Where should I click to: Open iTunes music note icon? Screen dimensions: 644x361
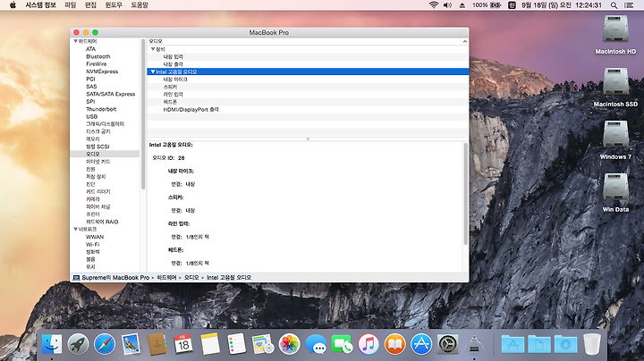click(x=369, y=344)
